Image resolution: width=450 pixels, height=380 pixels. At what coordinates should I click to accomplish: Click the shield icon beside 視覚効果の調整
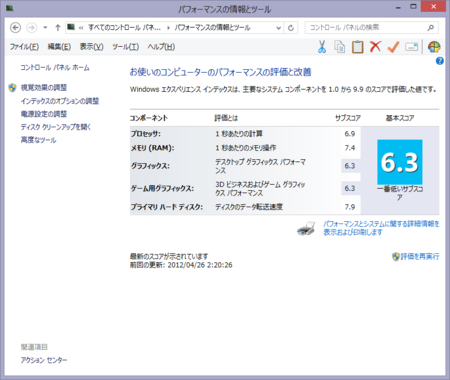coord(13,88)
